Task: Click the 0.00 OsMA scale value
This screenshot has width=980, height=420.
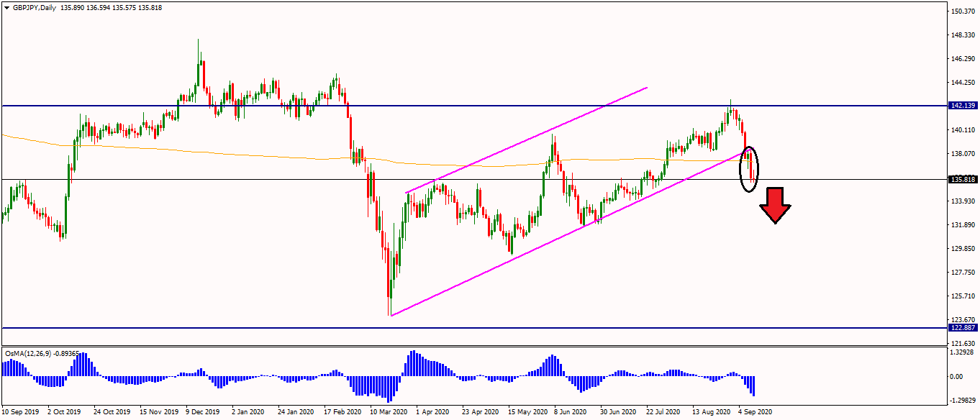Action: 957,377
